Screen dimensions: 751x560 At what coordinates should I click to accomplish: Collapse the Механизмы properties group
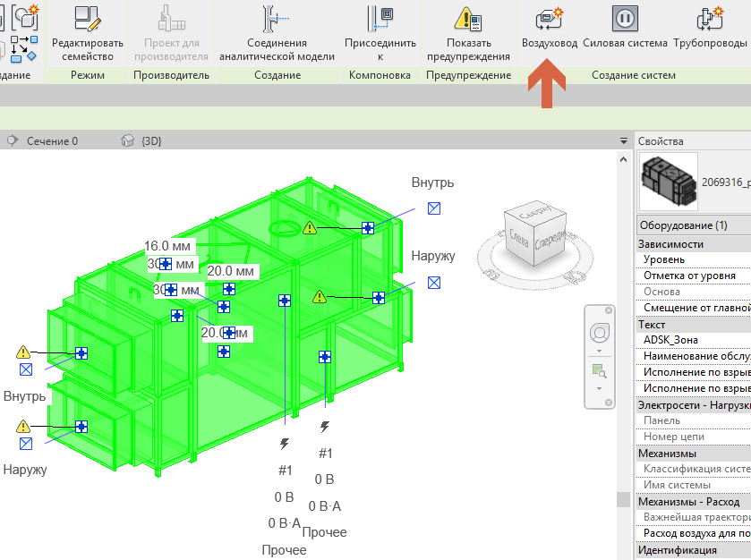point(694,454)
